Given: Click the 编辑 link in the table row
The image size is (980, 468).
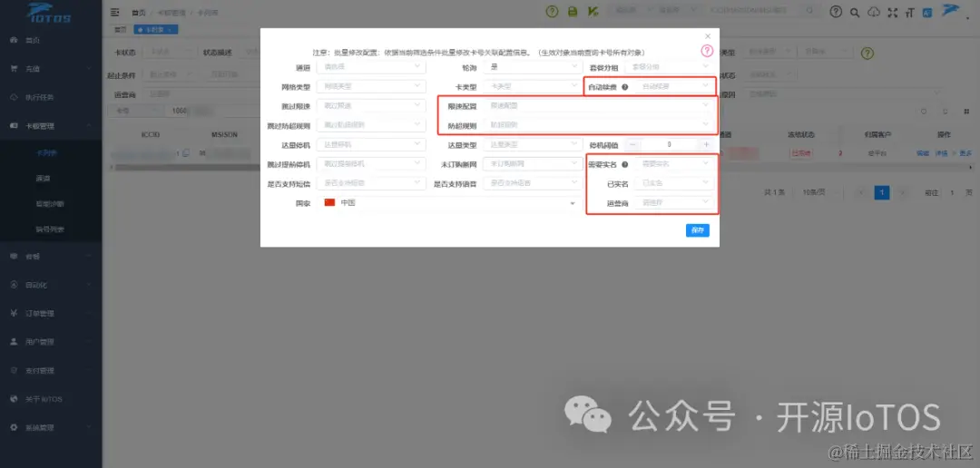Looking at the screenshot, I should pyautogui.click(x=923, y=153).
